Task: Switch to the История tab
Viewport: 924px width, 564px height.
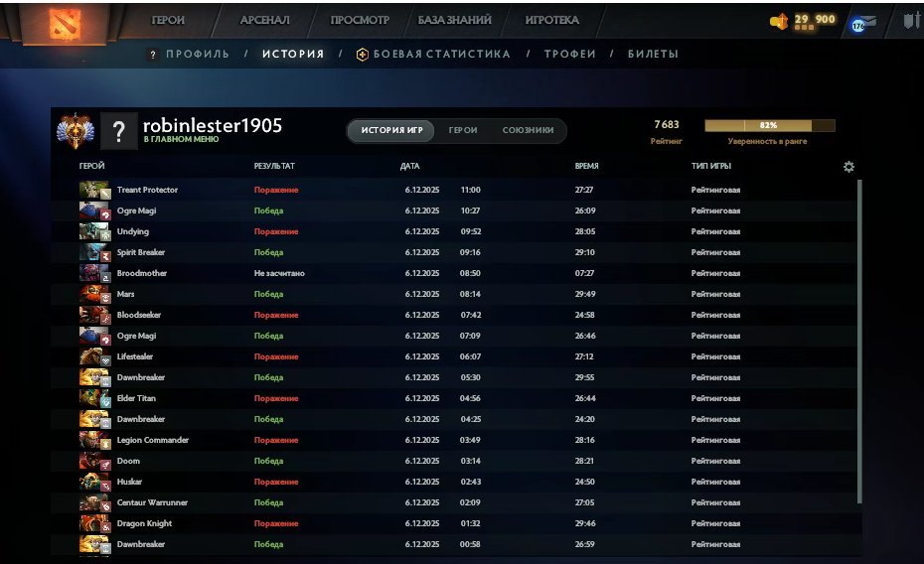Action: click(x=293, y=55)
